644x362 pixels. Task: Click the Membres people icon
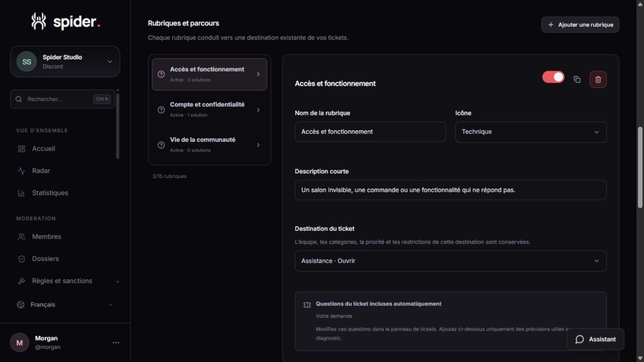coord(21,236)
